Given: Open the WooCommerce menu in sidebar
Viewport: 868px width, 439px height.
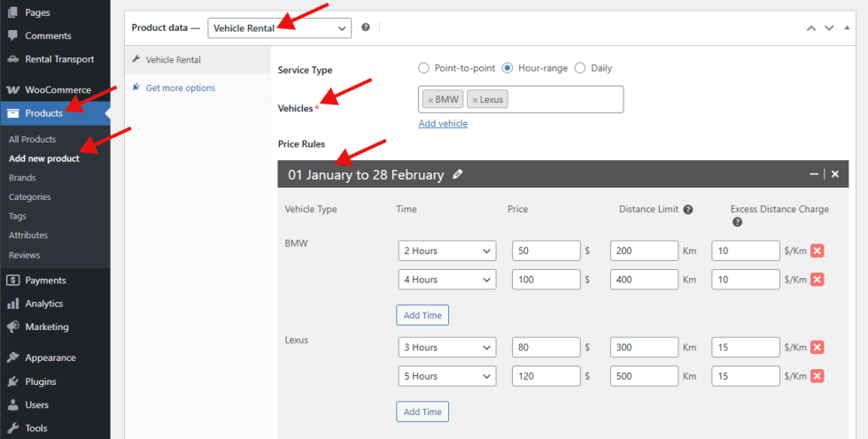Looking at the screenshot, I should pos(57,89).
